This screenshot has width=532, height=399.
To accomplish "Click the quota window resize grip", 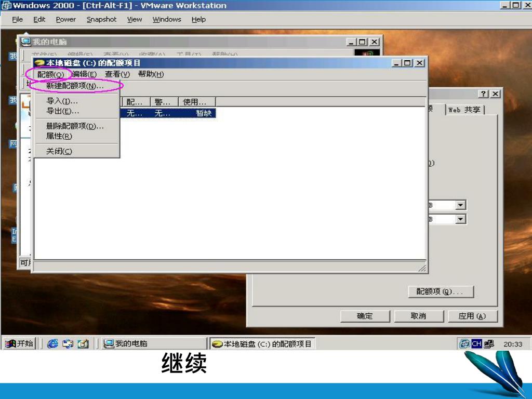I will tap(422, 268).
